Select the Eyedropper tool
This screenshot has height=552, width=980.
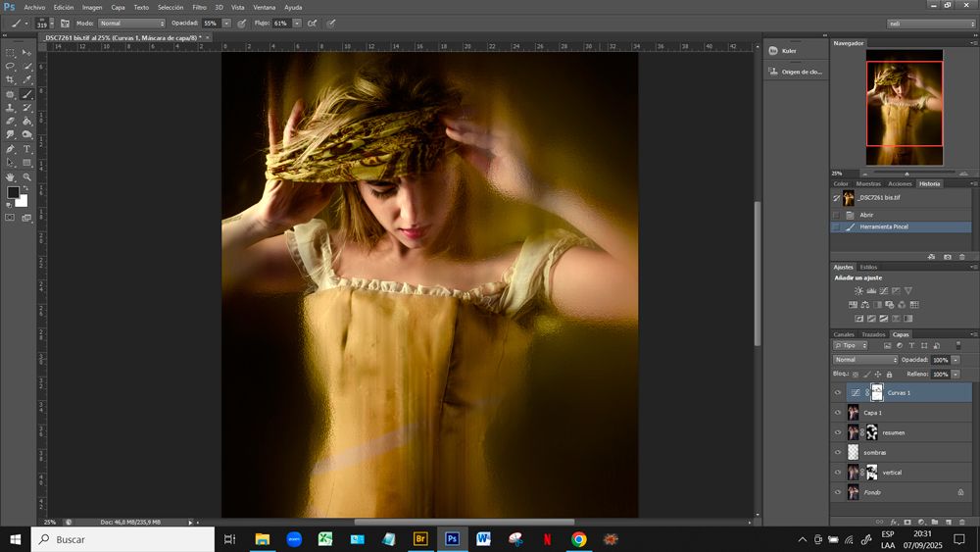click(x=26, y=80)
